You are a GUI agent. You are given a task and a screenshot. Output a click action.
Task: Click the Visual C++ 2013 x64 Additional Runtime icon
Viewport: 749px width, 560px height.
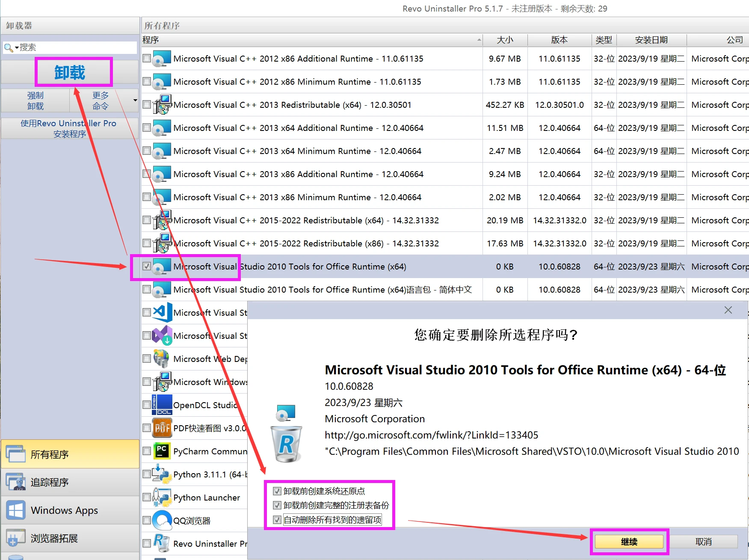click(x=162, y=128)
